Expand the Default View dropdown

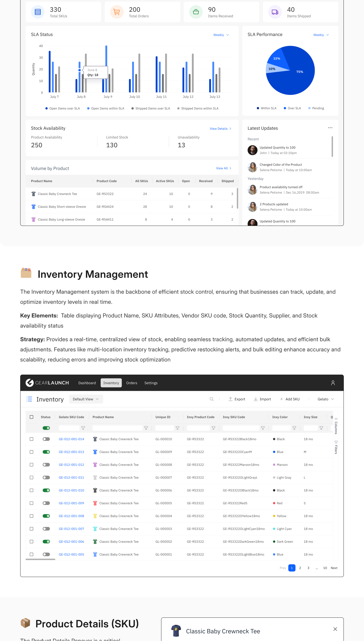pyautogui.click(x=86, y=399)
